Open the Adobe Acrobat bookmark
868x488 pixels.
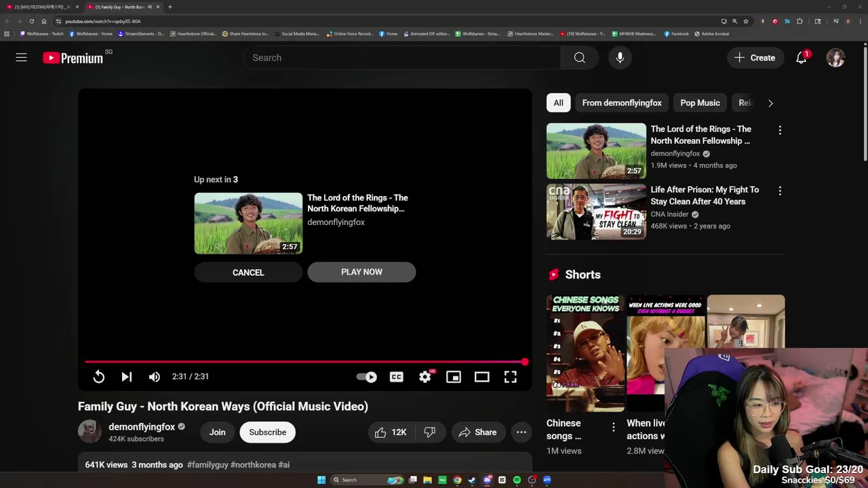(712, 33)
